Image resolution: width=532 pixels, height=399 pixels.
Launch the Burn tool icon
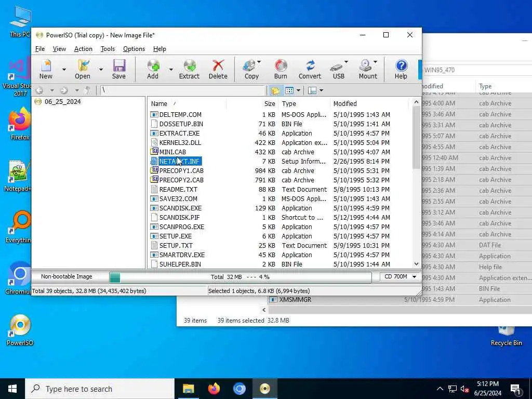click(x=281, y=69)
